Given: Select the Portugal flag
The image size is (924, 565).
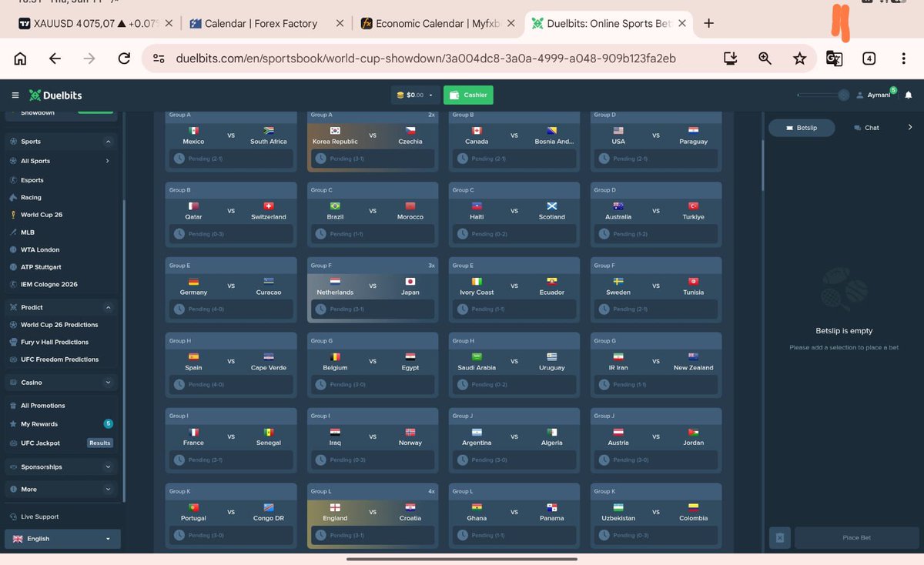Looking at the screenshot, I should (193, 507).
